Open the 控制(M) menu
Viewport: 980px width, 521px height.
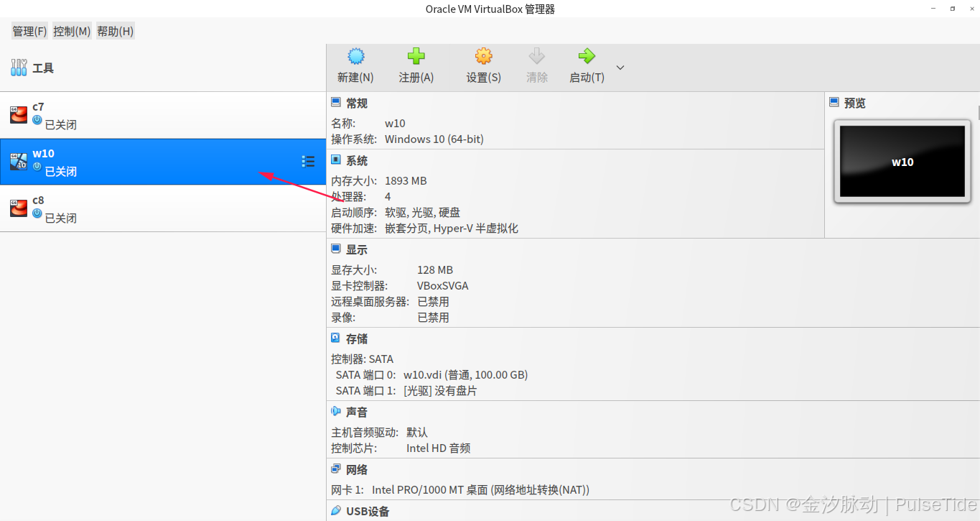click(x=72, y=31)
